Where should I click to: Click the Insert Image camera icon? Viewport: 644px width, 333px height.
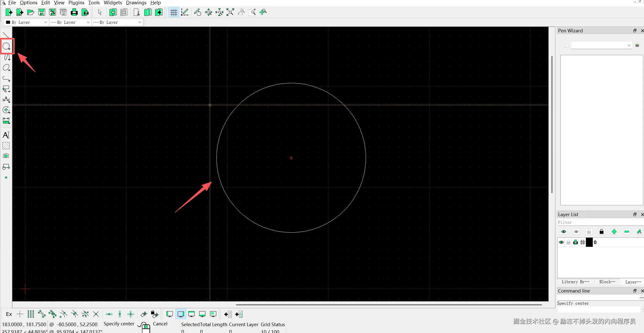(x=6, y=156)
